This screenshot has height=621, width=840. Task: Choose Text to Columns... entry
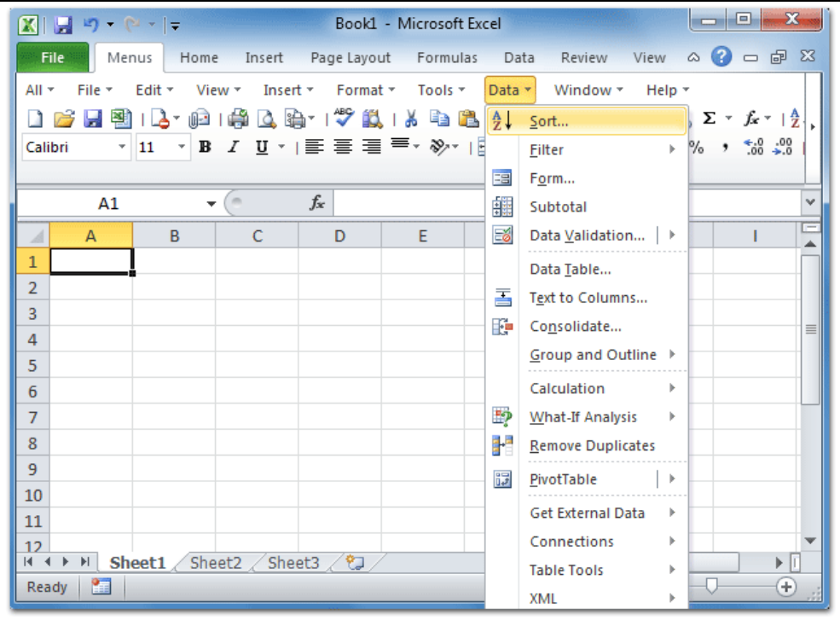(x=588, y=298)
